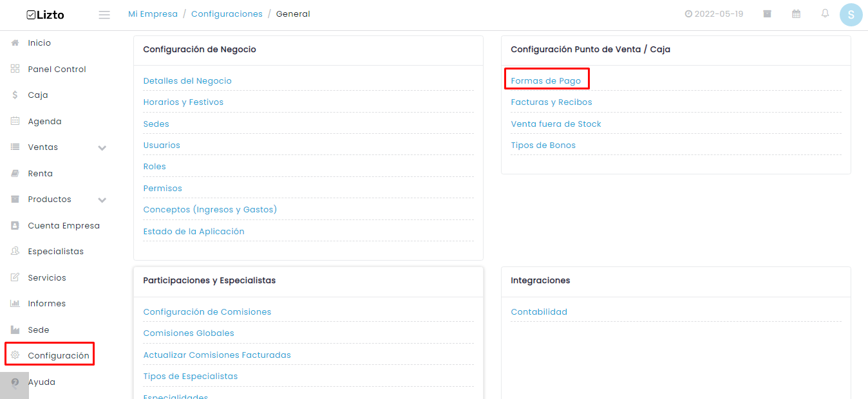This screenshot has width=868, height=399.
Task: Open Especialistas in the sidebar
Action: pos(55,251)
